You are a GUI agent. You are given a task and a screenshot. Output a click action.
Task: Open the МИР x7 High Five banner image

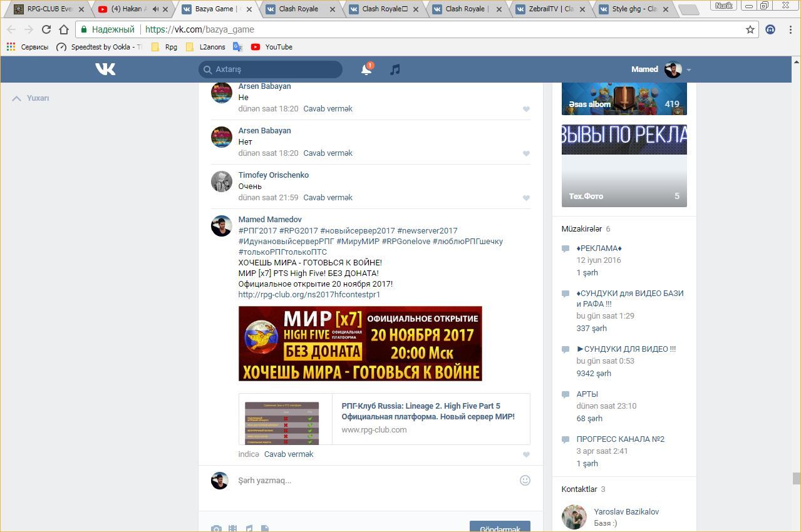[360, 344]
